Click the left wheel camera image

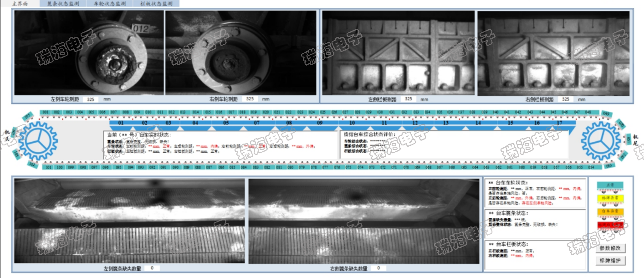click(89, 53)
